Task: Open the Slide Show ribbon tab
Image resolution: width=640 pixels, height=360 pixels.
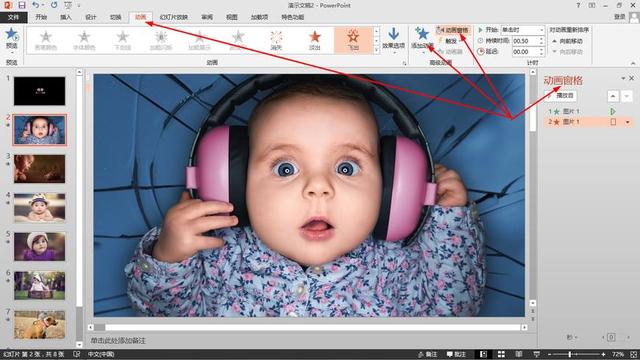Action: pyautogui.click(x=173, y=17)
